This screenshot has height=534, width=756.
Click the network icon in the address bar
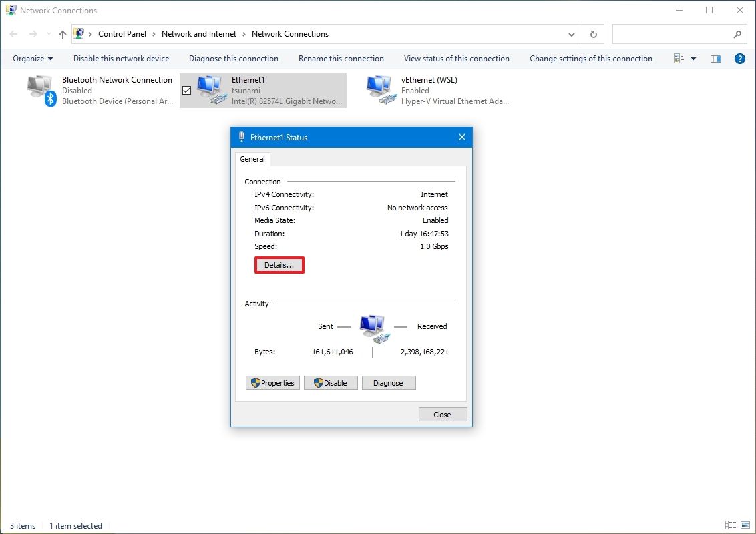[79, 33]
